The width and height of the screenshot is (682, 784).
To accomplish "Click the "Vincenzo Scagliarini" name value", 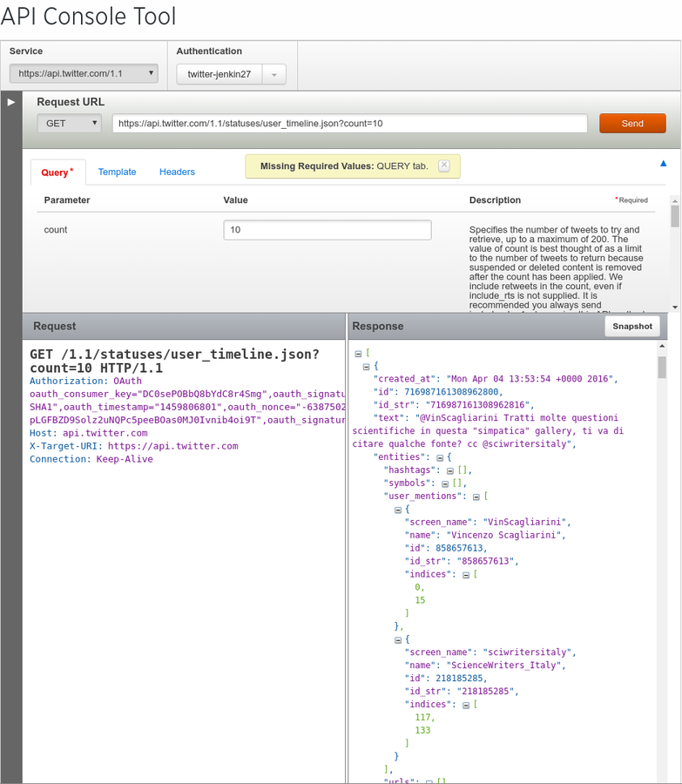I will pos(503,535).
